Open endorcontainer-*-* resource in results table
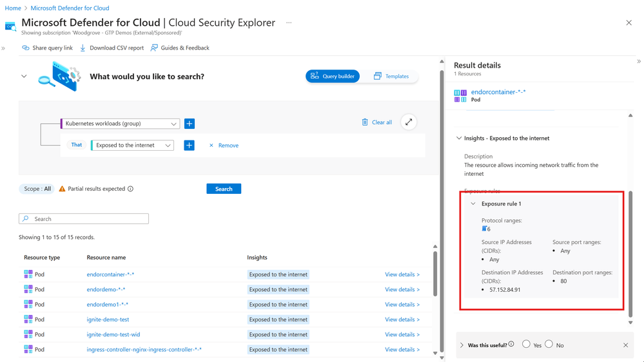The width and height of the screenshot is (644, 362). click(110, 274)
